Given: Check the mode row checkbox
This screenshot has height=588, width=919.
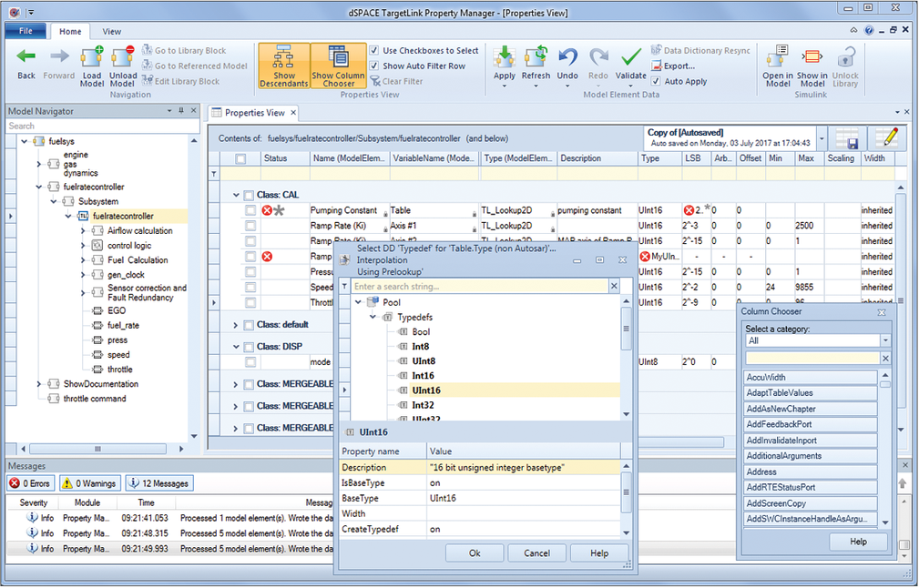Looking at the screenshot, I should pos(250,362).
